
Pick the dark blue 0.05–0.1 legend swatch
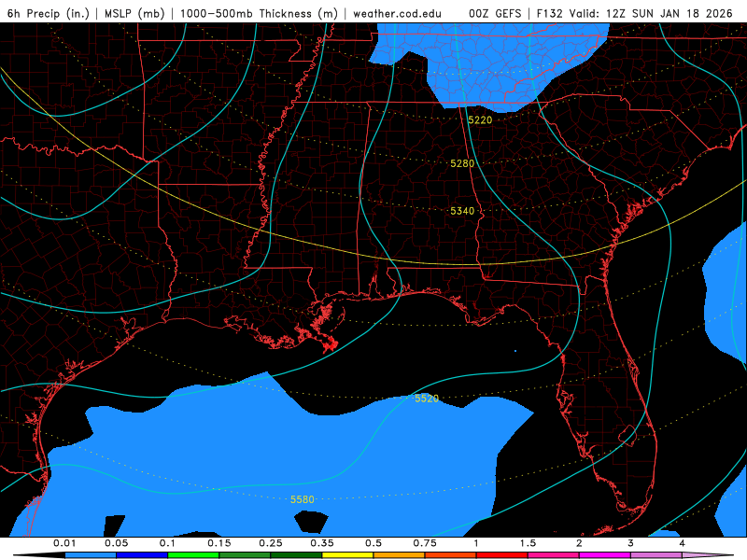[142, 555]
